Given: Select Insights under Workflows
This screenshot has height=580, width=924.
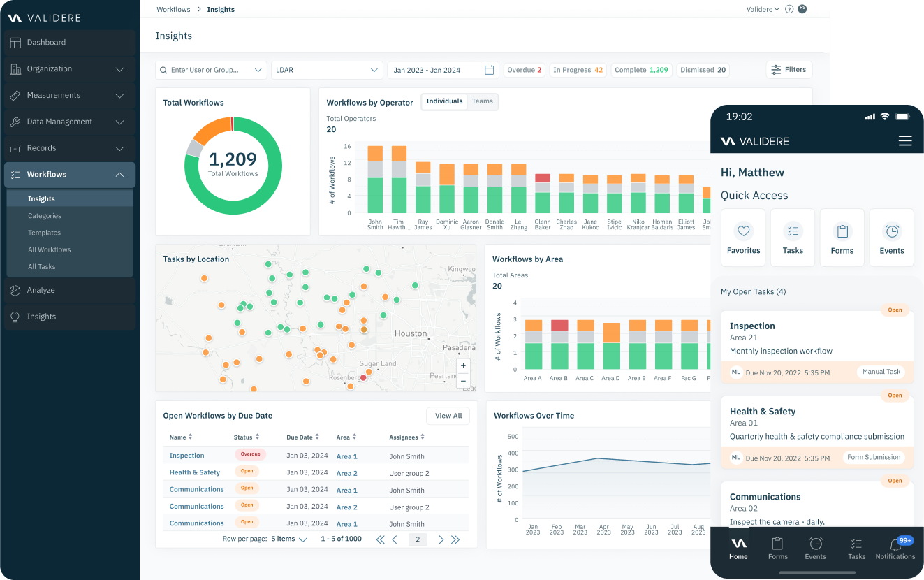Looking at the screenshot, I should point(70,199).
